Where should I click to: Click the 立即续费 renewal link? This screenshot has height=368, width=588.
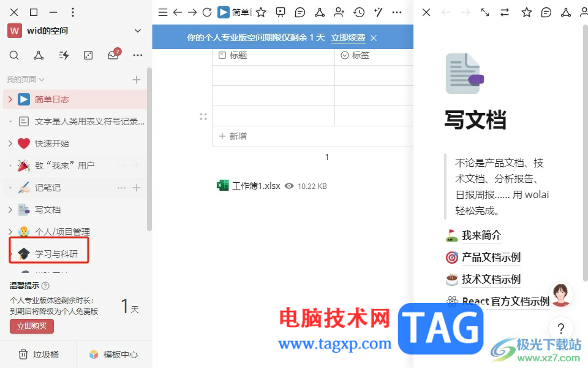[x=348, y=37]
